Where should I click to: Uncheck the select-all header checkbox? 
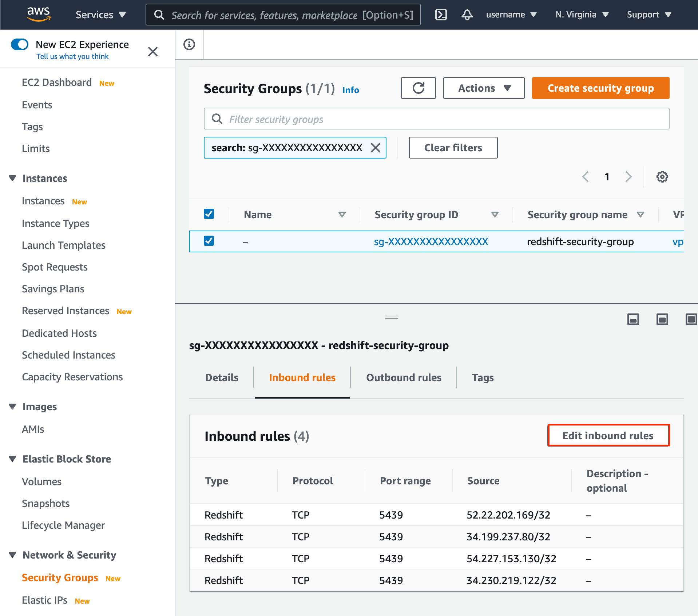point(209,214)
